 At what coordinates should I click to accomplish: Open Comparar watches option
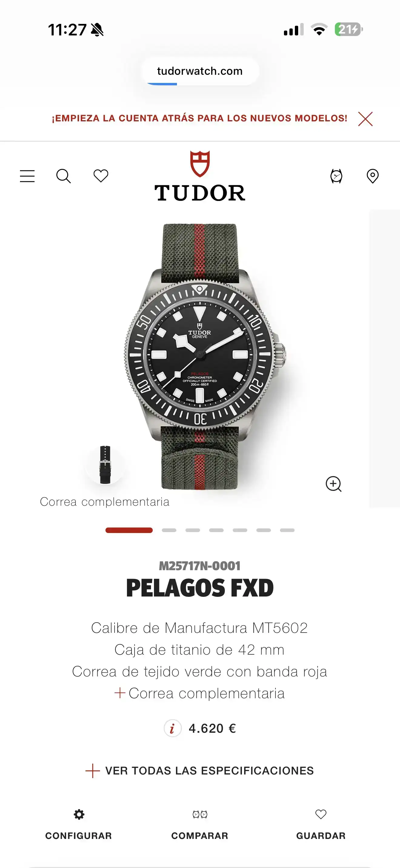point(200,824)
